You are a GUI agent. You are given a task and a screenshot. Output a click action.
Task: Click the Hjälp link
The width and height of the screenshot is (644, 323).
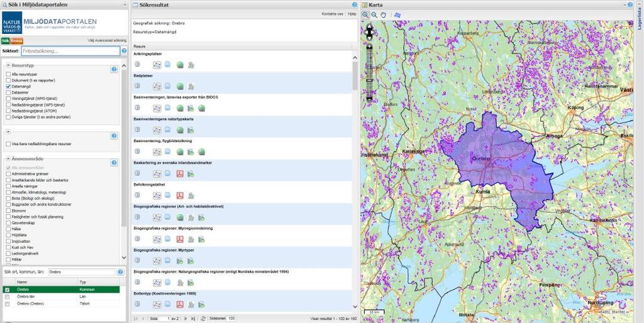coord(352,14)
